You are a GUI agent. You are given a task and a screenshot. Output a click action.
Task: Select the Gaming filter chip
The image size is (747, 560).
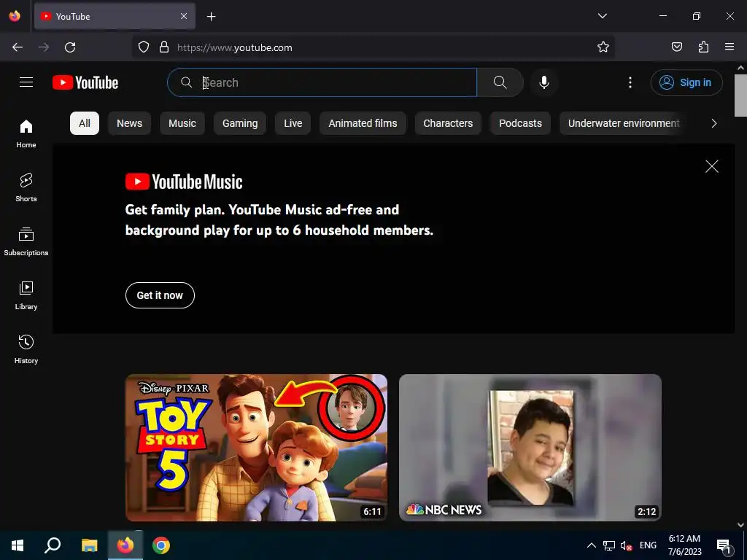(x=240, y=123)
